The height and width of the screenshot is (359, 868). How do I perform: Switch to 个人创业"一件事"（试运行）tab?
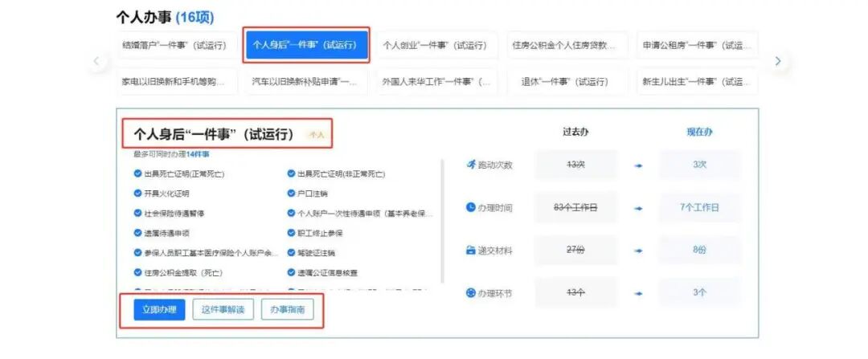[436, 45]
